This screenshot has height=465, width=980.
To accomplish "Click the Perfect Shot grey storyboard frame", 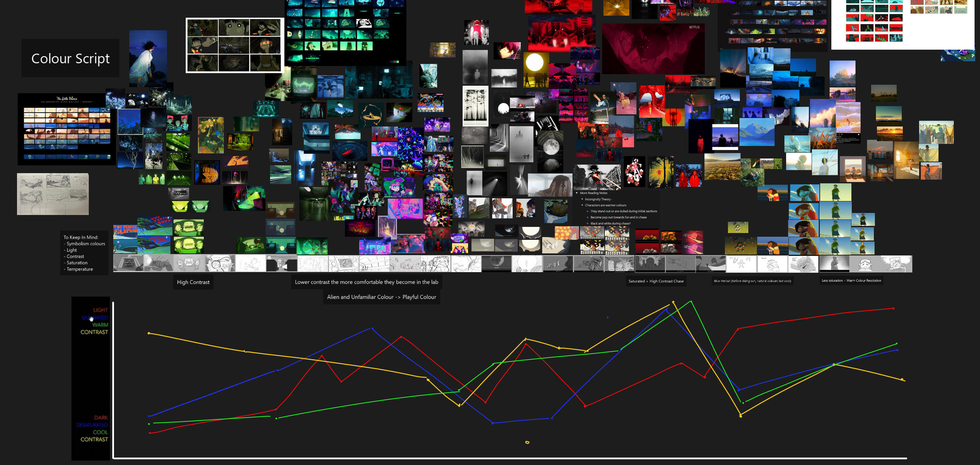I will [x=128, y=264].
